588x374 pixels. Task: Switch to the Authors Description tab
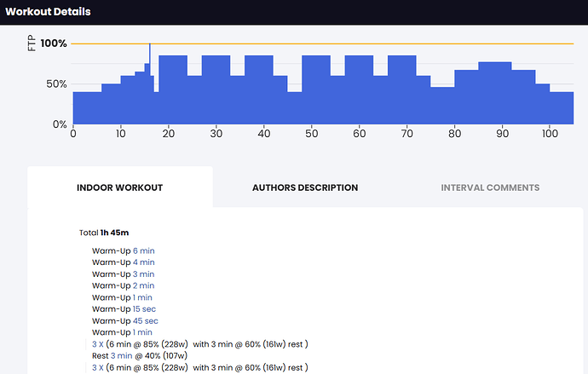pos(305,187)
